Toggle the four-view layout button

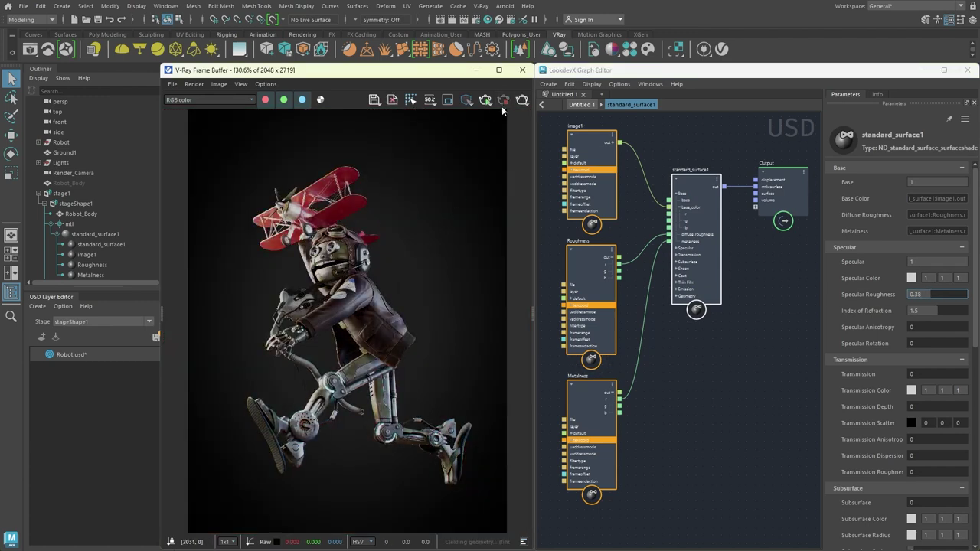pyautogui.click(x=11, y=254)
